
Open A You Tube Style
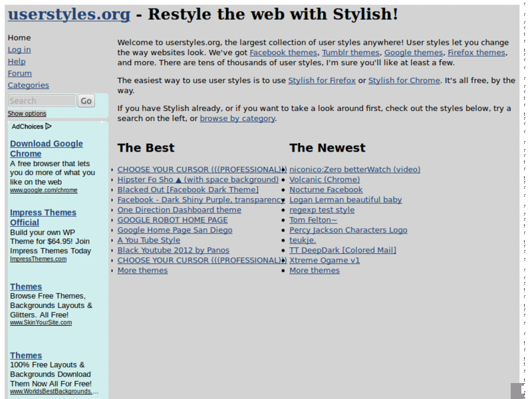click(x=148, y=240)
